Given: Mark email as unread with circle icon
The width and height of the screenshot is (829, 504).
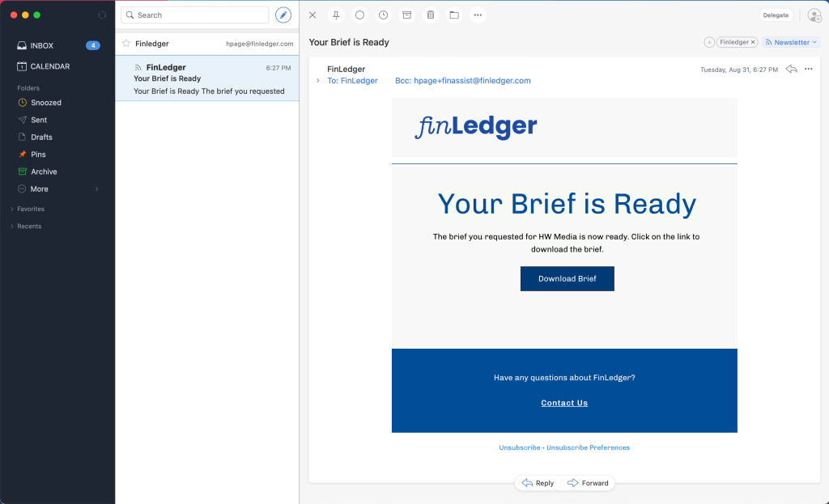Looking at the screenshot, I should (x=359, y=15).
